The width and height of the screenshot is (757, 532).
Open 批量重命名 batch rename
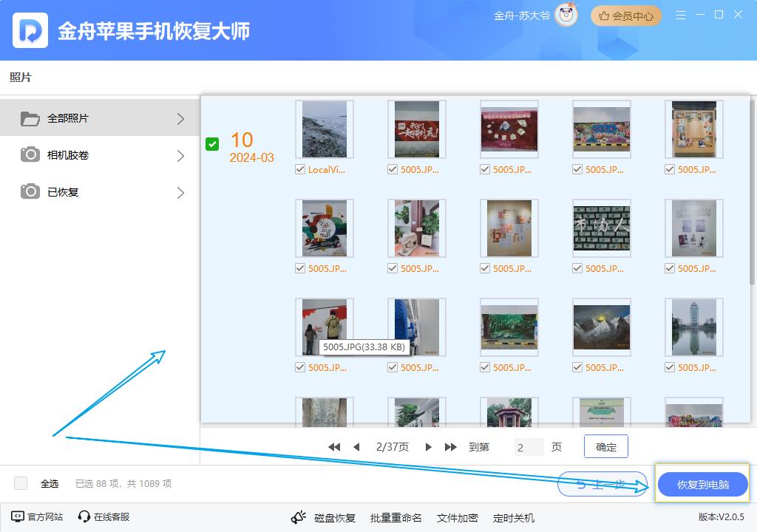[396, 518]
